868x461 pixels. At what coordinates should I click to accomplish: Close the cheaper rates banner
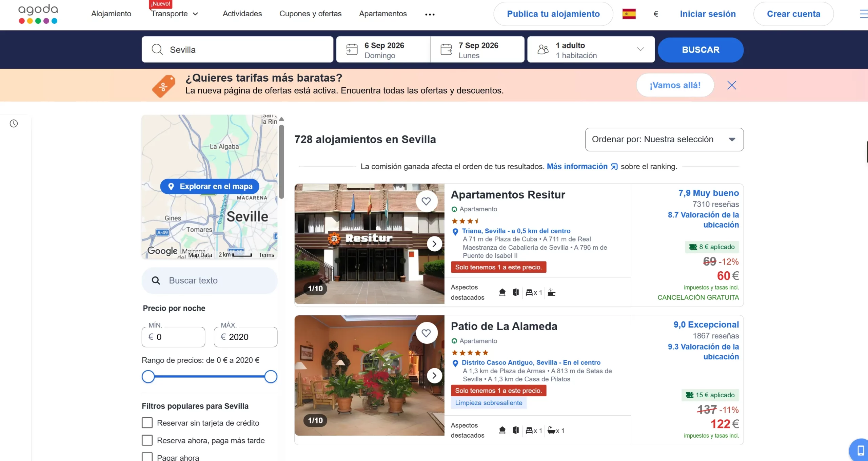pyautogui.click(x=732, y=85)
